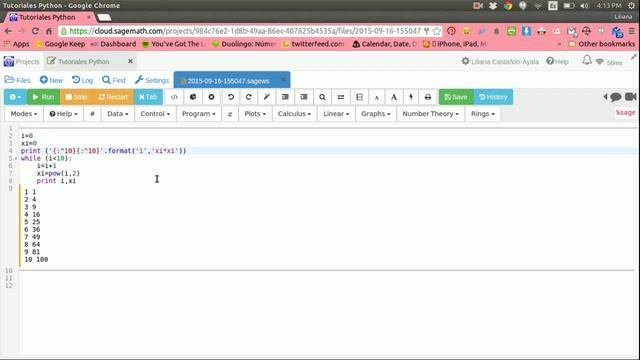Click the connection wifi status icon
Image resolution: width=640 pixels, height=360 pixels.
(600, 62)
